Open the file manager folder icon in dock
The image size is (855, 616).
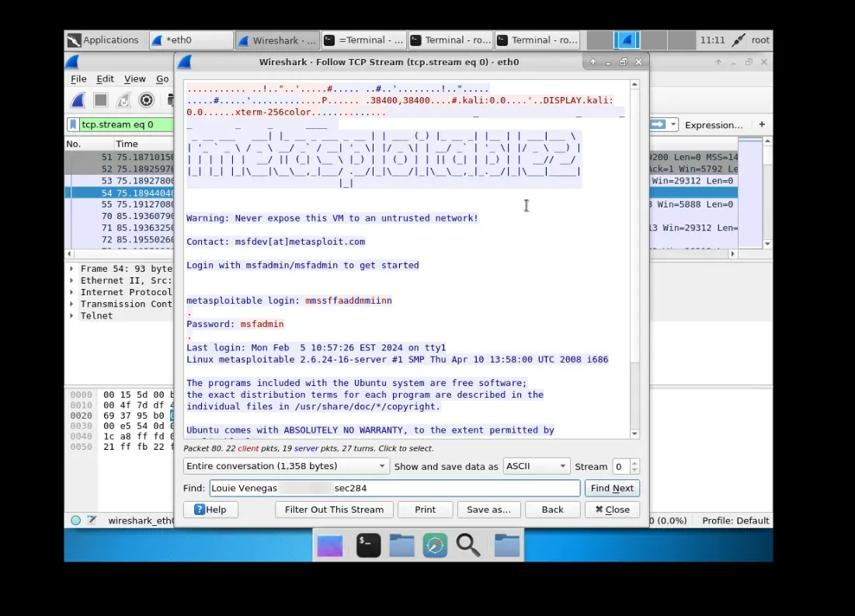(x=401, y=545)
